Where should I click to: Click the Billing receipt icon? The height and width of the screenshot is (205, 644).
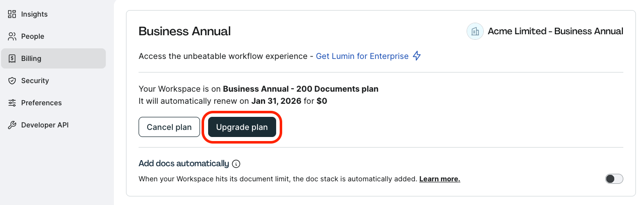click(x=12, y=58)
